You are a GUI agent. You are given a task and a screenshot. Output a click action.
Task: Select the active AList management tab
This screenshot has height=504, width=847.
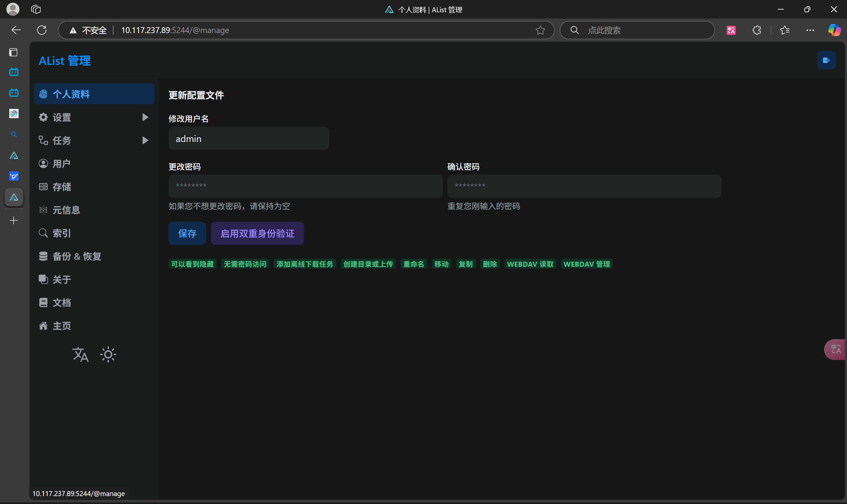point(14,197)
